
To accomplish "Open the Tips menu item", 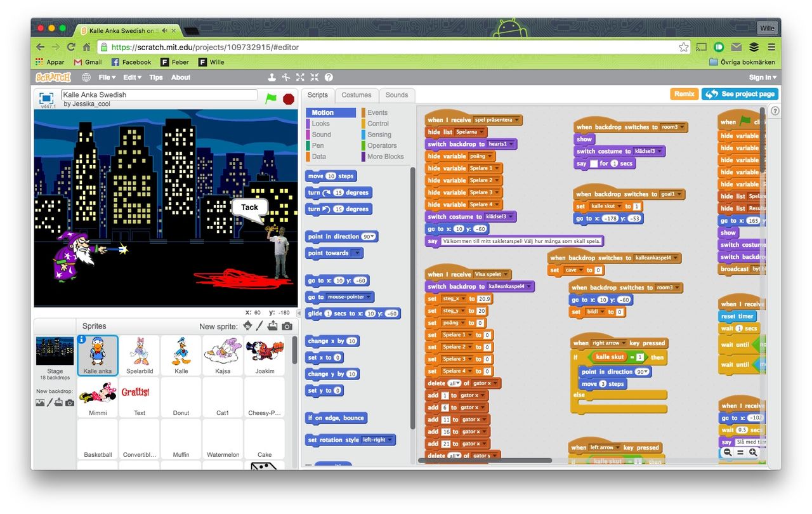I will point(156,77).
